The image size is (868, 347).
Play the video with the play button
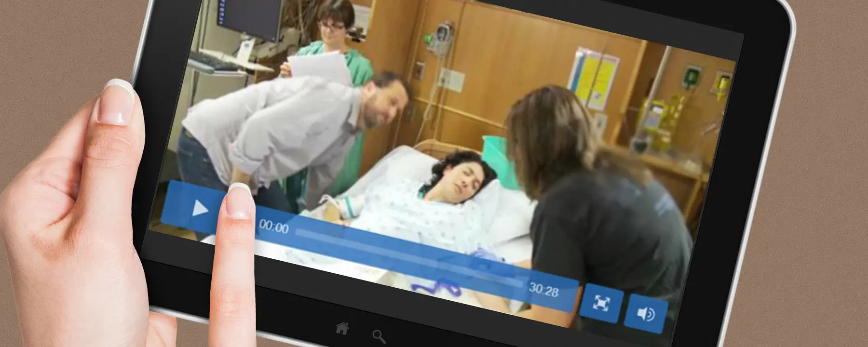(x=200, y=209)
